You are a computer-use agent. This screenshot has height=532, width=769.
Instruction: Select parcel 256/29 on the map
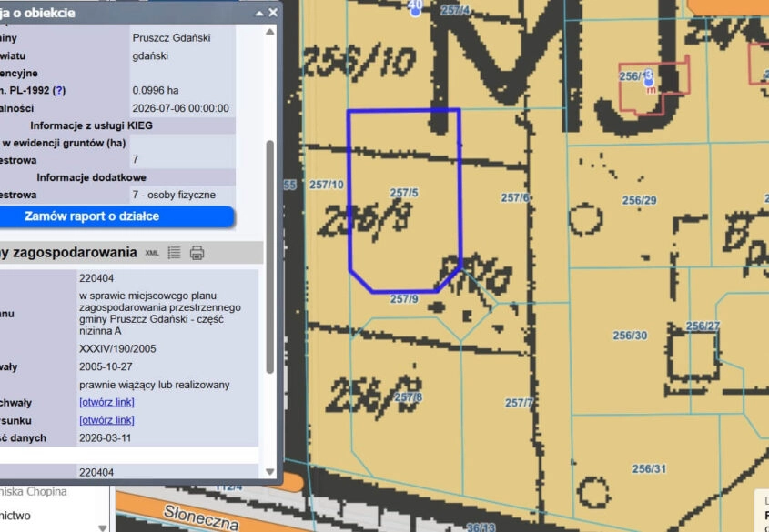pos(639,200)
